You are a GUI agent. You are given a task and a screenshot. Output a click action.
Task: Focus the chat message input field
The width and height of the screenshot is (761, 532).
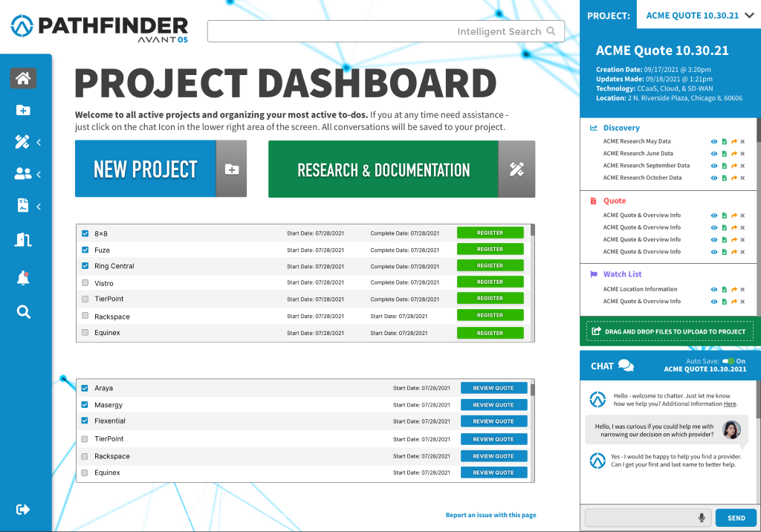coord(648,518)
